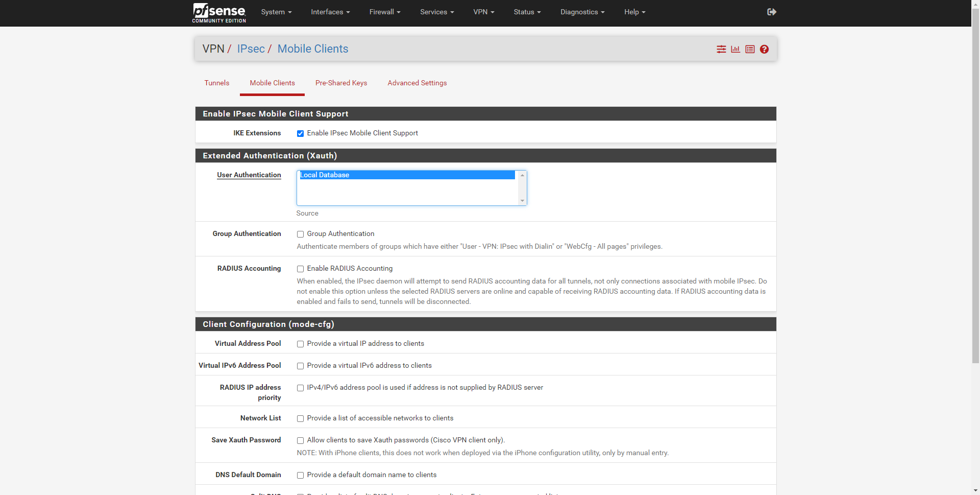Click the logout icon in the navbar
Screen dimensions: 980x495
(772, 12)
